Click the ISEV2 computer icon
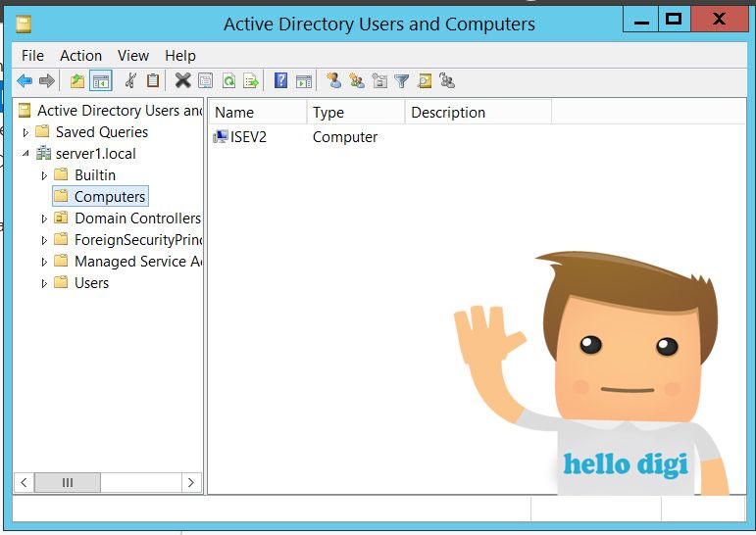This screenshot has height=535, width=756. click(x=221, y=137)
